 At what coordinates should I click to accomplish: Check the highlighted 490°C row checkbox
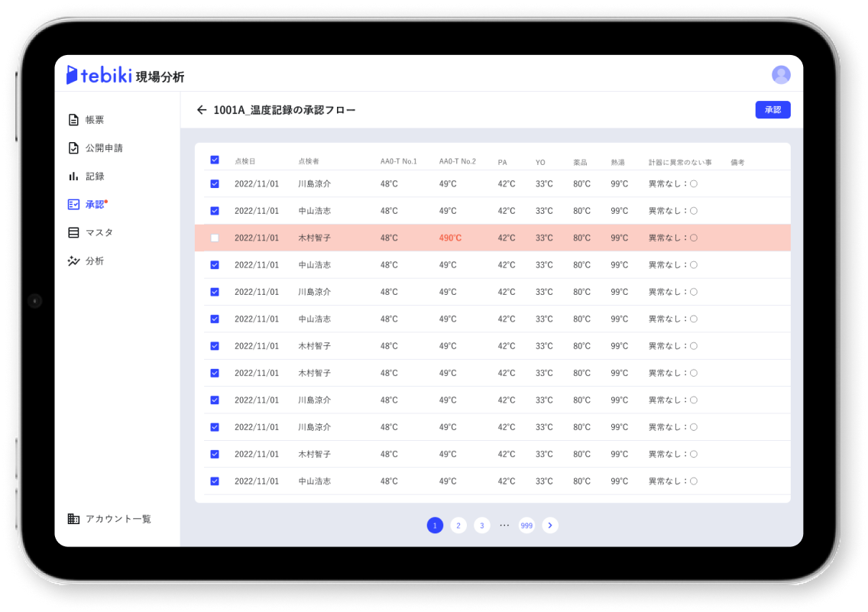pyautogui.click(x=215, y=238)
